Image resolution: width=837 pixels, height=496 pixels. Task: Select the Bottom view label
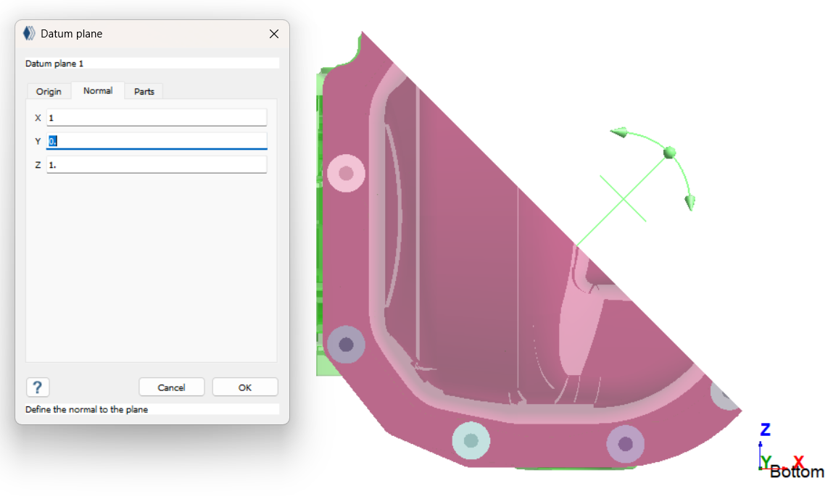tap(797, 472)
